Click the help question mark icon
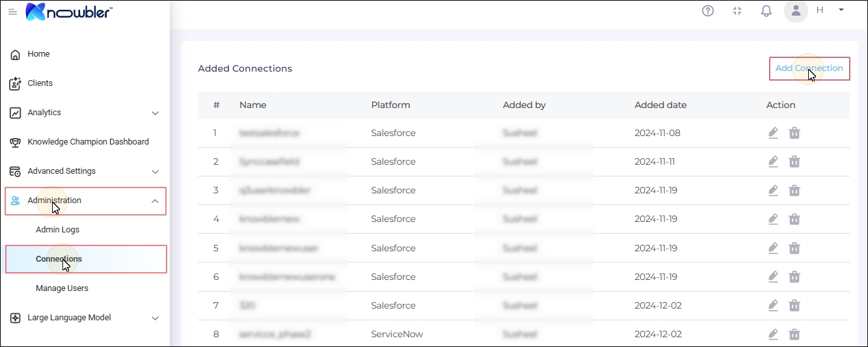Viewport: 868px width, 347px height. click(708, 10)
